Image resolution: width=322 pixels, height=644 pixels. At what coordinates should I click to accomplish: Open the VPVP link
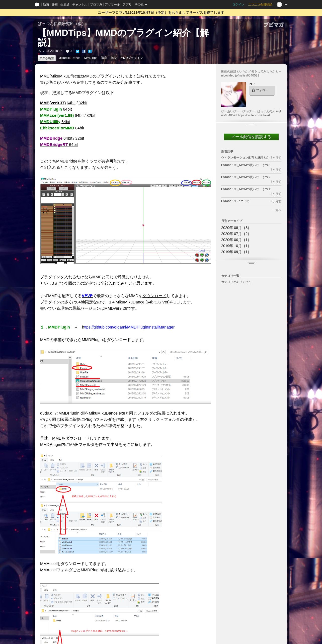(x=87, y=296)
